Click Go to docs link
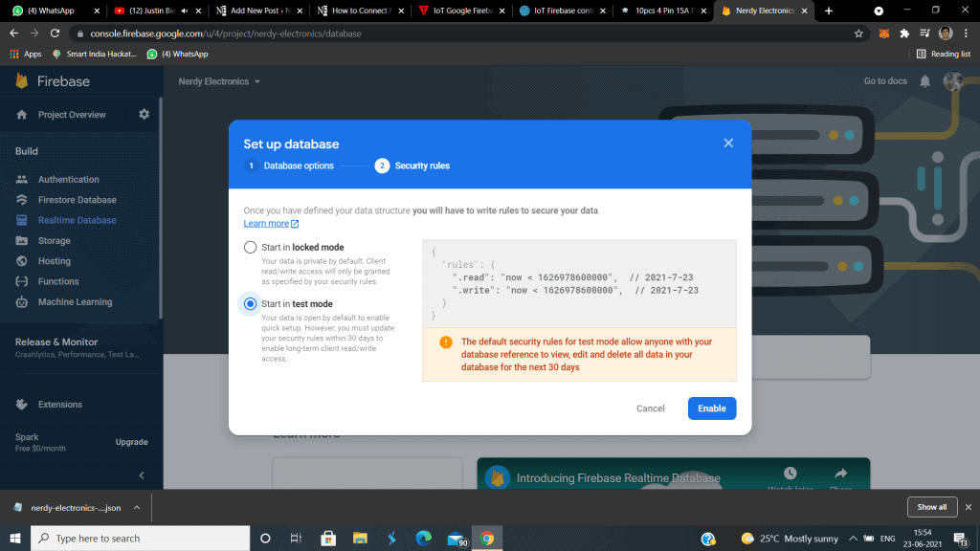The height and width of the screenshot is (551, 980). [885, 81]
